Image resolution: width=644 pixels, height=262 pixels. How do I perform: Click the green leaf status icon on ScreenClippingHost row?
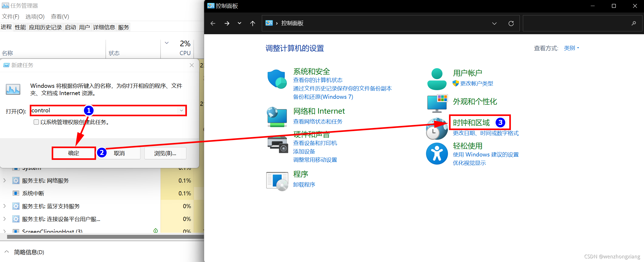coord(156,230)
